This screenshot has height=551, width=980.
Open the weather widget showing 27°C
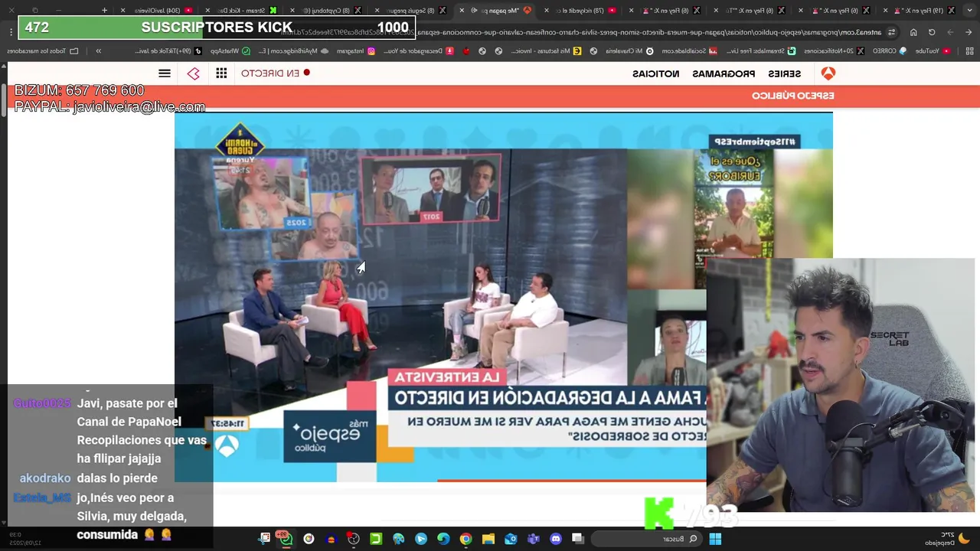click(x=946, y=539)
